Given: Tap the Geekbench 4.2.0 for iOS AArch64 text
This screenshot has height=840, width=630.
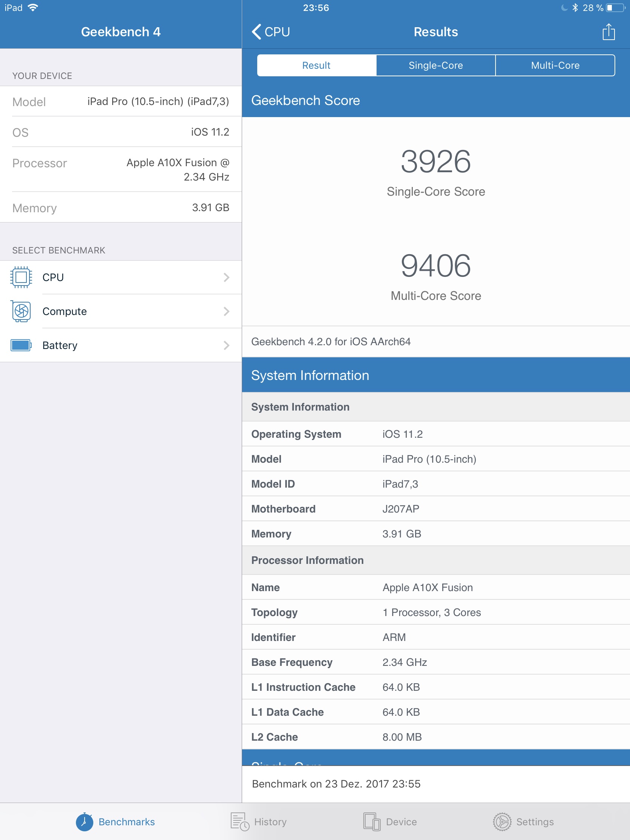Looking at the screenshot, I should pos(331,341).
